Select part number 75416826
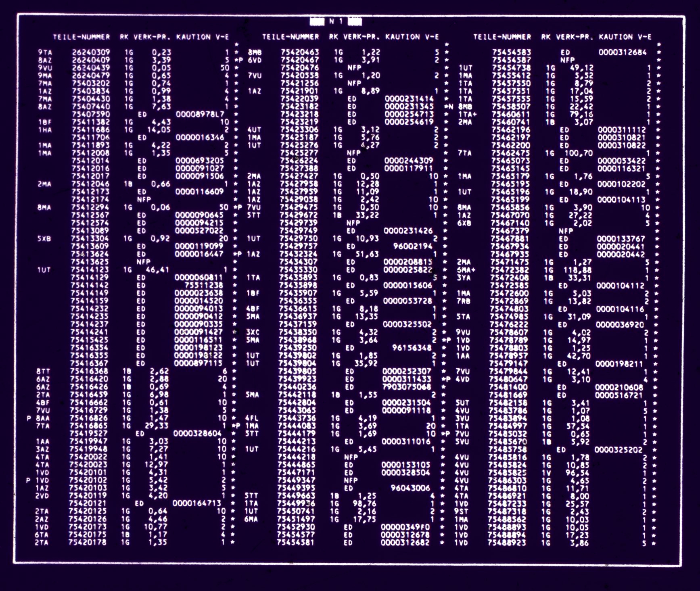The height and width of the screenshot is (591, 700). (89, 418)
